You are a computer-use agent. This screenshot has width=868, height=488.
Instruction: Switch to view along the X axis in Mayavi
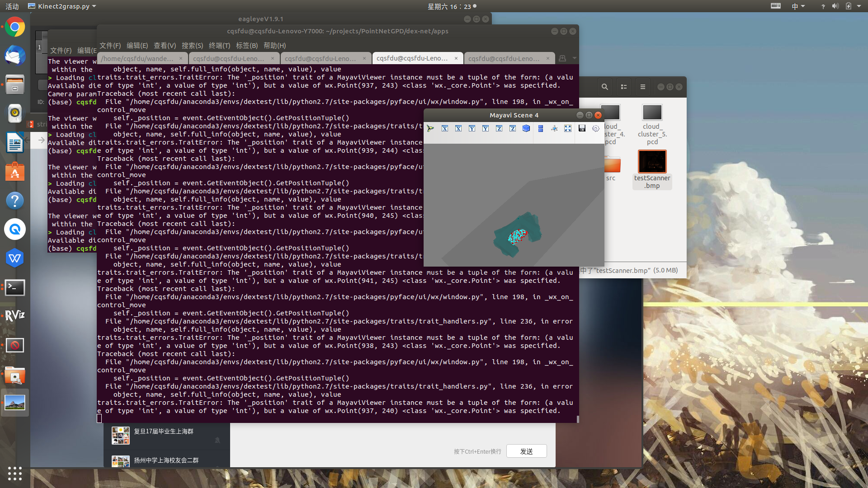tap(444, 128)
